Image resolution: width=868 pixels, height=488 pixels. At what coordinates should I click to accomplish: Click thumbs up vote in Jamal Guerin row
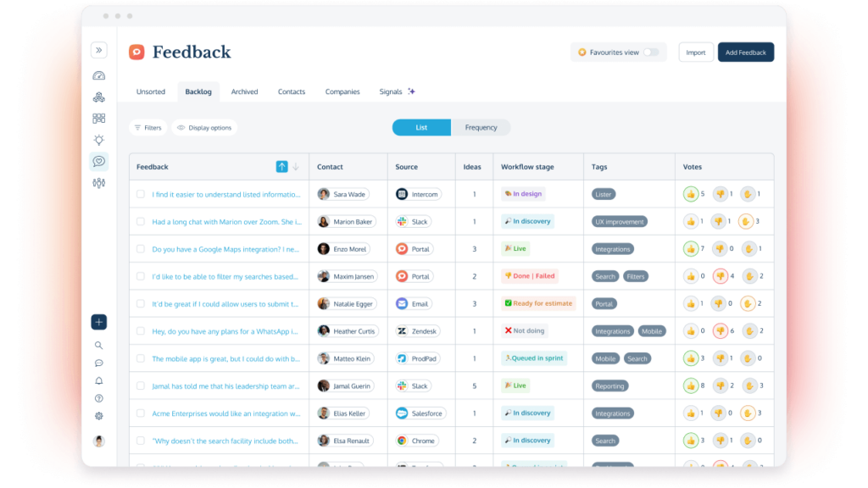690,385
